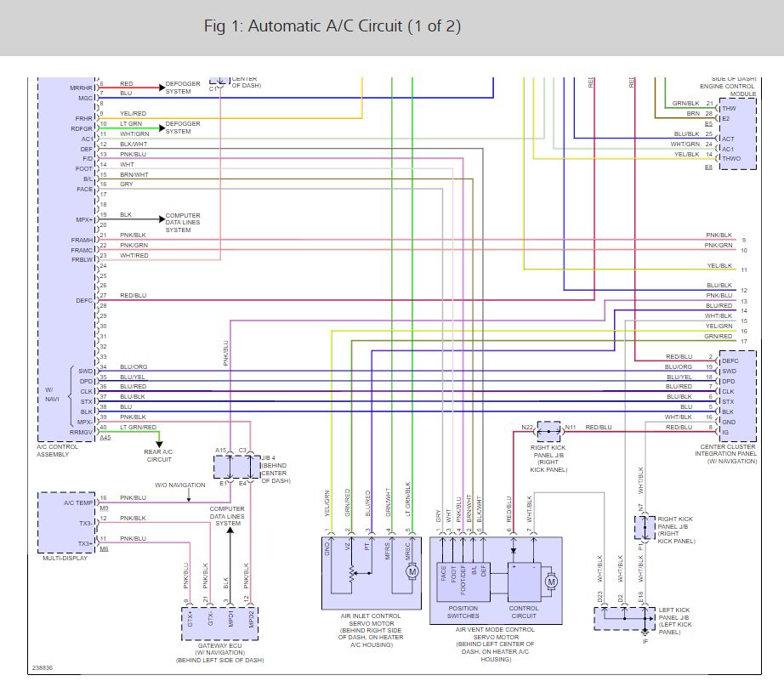Click the motor symbol in the air inlet servo

click(412, 571)
